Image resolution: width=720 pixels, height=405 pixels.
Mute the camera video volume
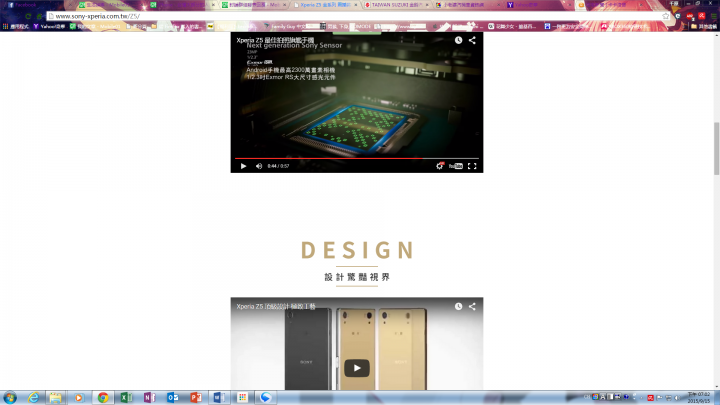pyautogui.click(x=259, y=166)
